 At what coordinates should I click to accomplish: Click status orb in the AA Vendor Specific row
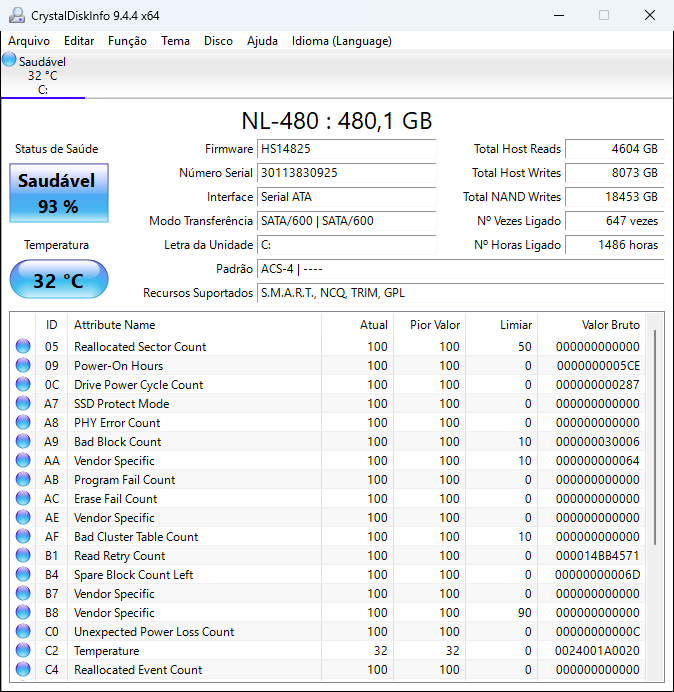pos(23,460)
